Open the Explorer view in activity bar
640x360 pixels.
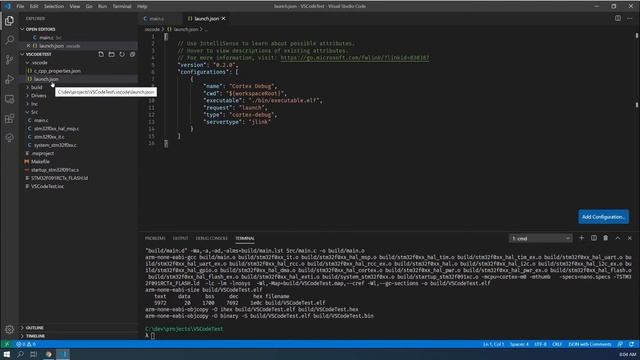click(9, 20)
